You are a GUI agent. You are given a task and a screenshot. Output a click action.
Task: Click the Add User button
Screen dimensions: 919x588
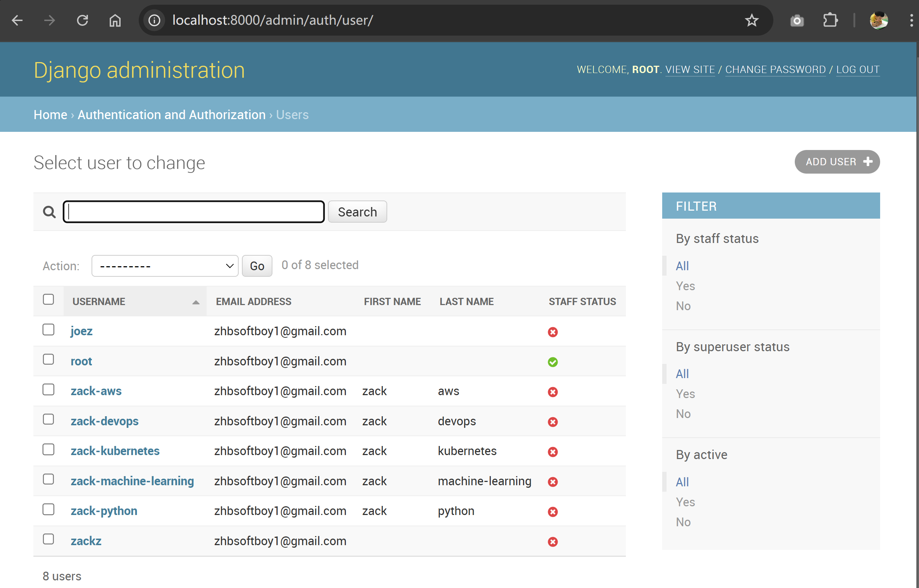point(837,162)
